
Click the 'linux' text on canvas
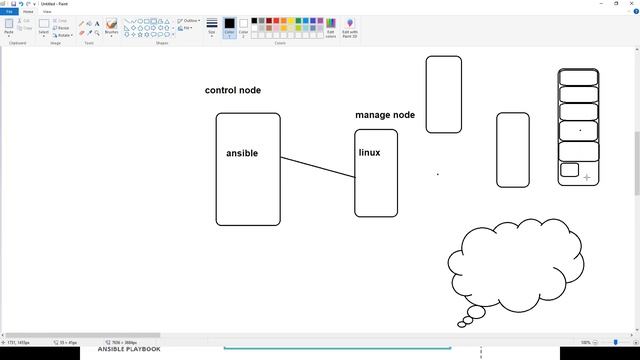click(369, 153)
